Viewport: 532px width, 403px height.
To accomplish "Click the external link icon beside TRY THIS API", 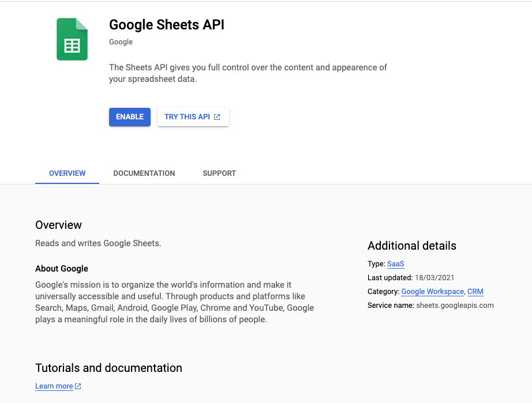I will click(x=216, y=116).
